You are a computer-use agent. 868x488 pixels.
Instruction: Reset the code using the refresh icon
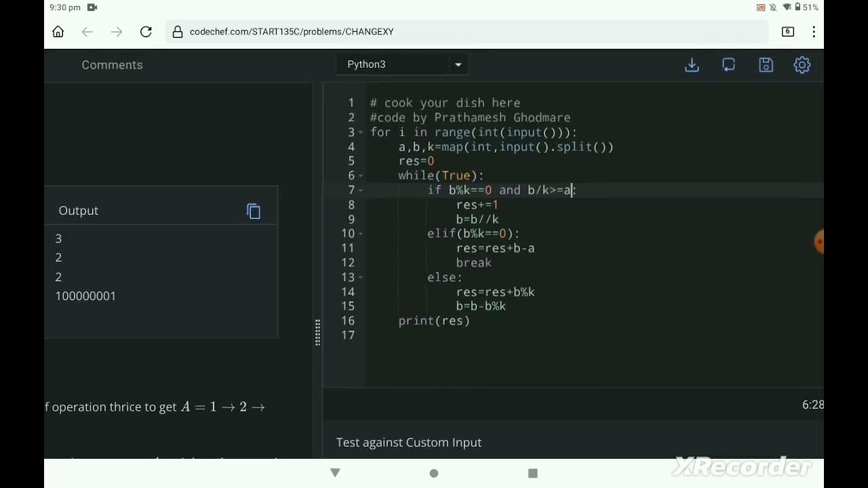[729, 65]
